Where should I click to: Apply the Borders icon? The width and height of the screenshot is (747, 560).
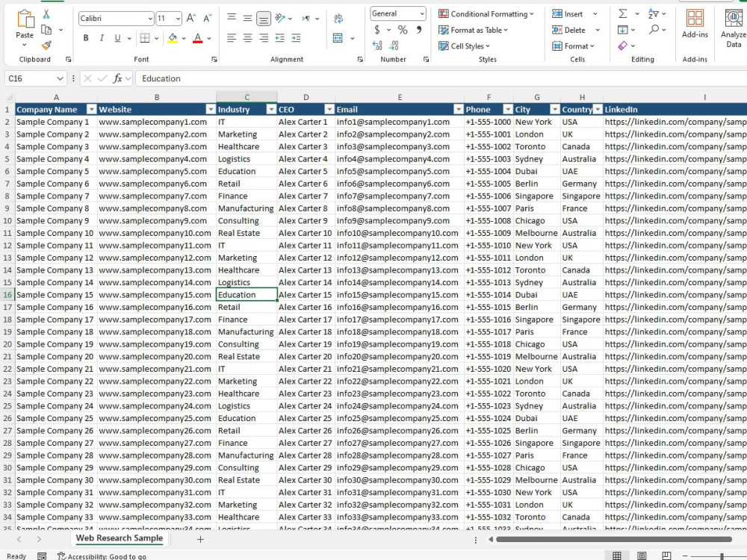(x=145, y=38)
